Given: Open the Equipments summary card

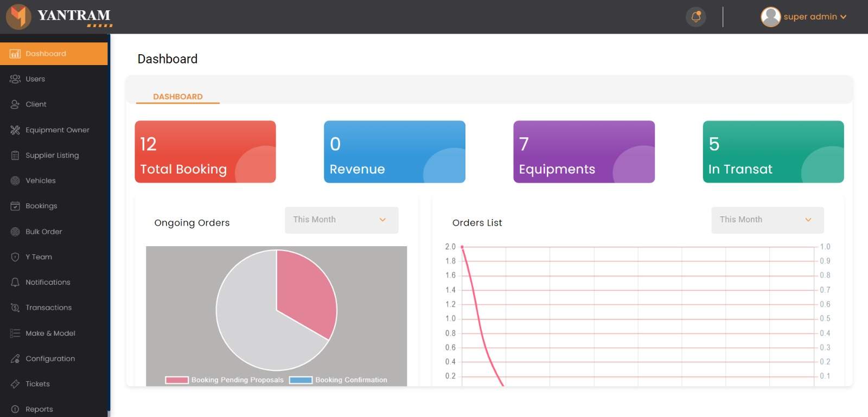Looking at the screenshot, I should click(584, 152).
